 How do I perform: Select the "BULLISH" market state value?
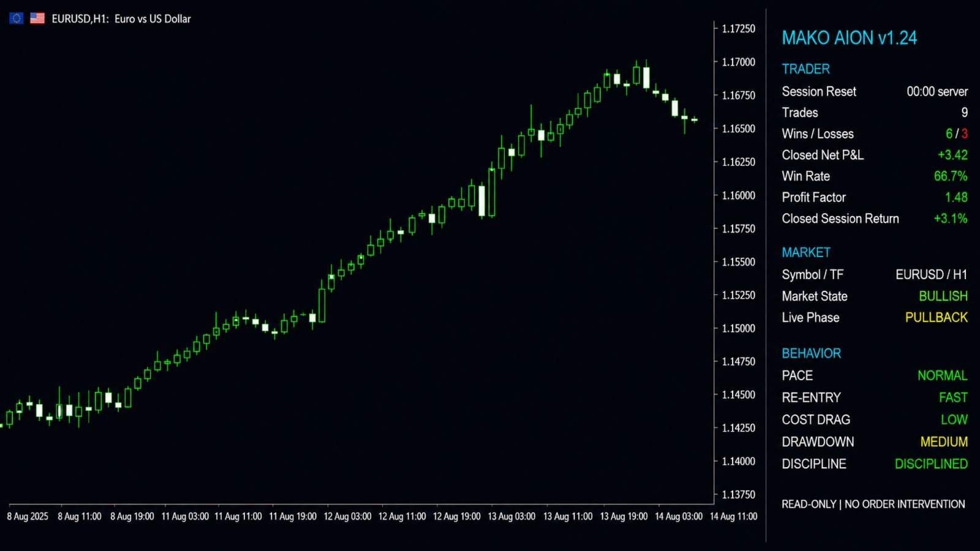(943, 296)
